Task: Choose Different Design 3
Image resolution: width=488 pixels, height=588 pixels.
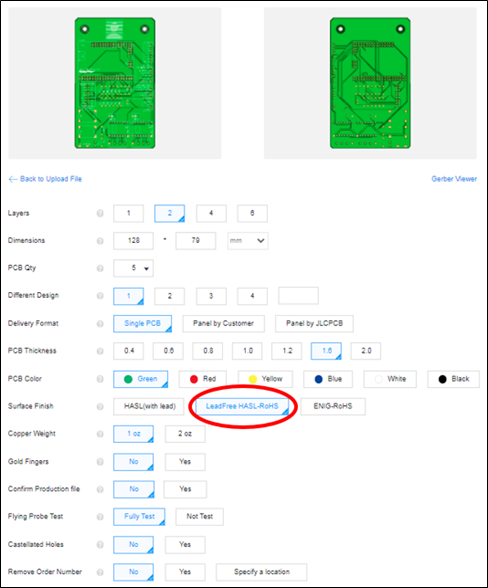Action: [211, 296]
